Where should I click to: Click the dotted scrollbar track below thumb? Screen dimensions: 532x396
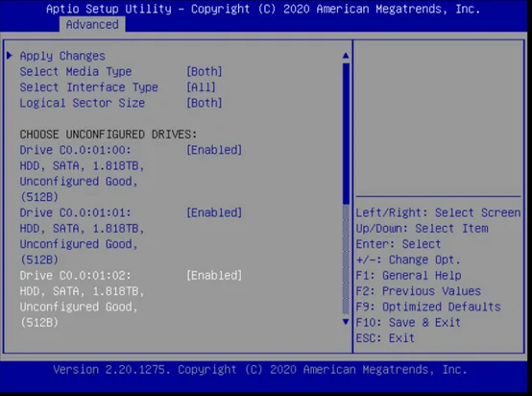coord(346,260)
